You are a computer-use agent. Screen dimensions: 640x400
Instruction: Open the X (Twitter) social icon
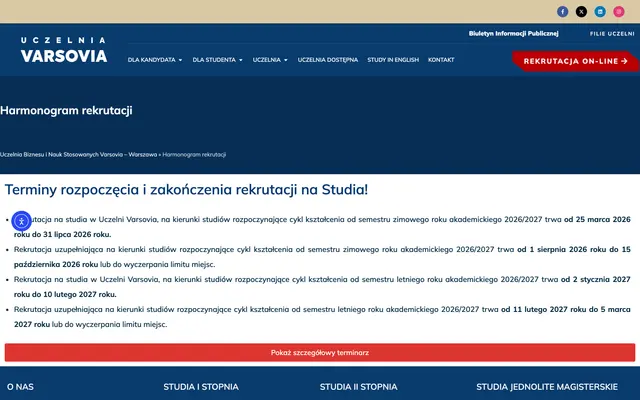coord(581,11)
